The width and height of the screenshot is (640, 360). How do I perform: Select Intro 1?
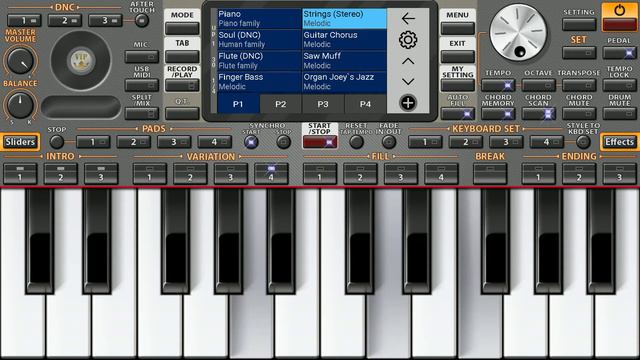coord(20,173)
